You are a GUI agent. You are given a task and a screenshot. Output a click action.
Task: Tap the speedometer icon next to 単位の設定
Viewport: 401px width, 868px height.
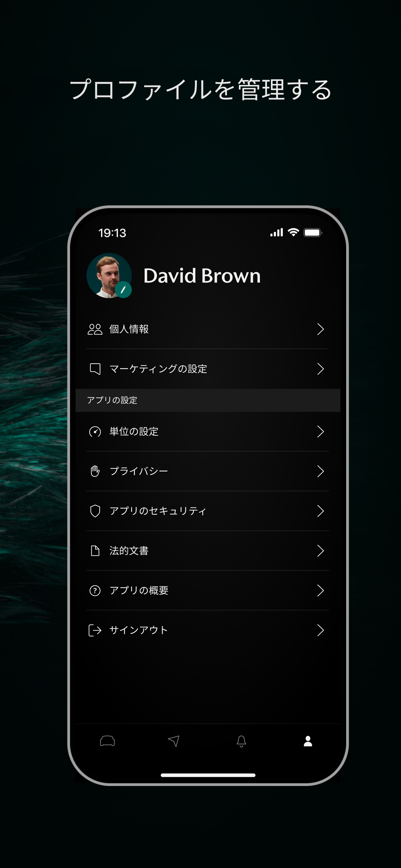tap(95, 432)
